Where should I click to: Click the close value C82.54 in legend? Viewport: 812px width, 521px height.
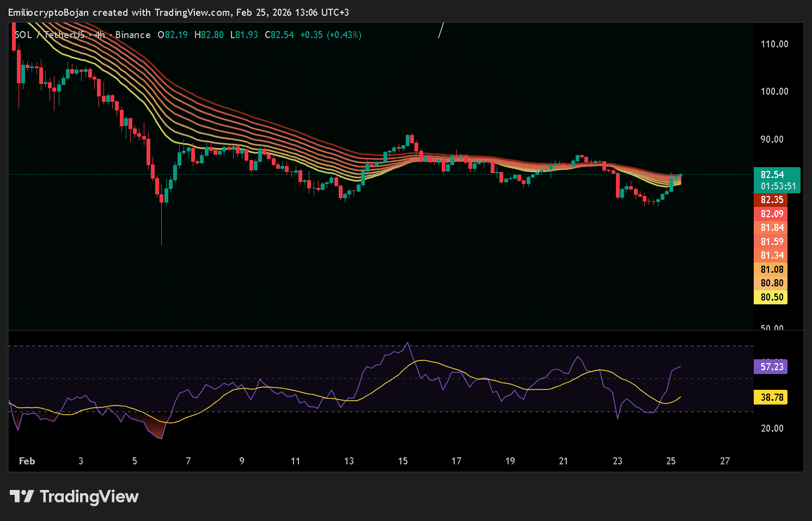point(279,35)
